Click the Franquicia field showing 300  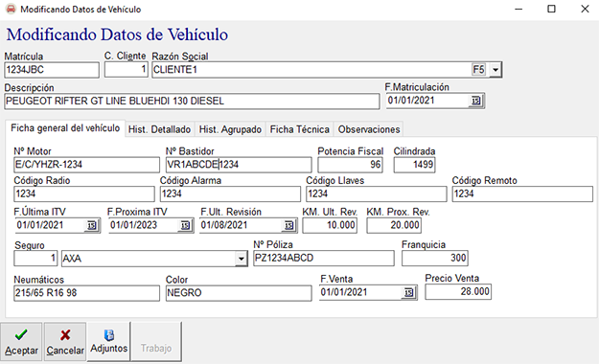coord(435,259)
